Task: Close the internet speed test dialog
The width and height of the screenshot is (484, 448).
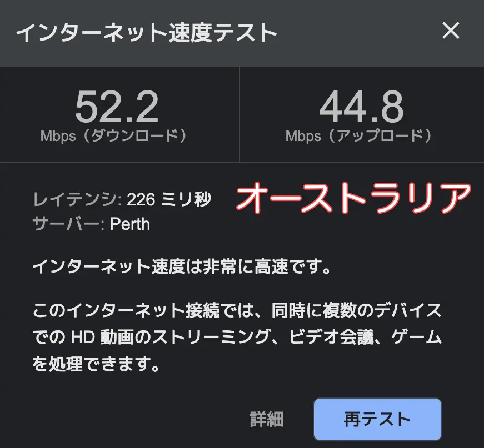Action: pos(451,30)
